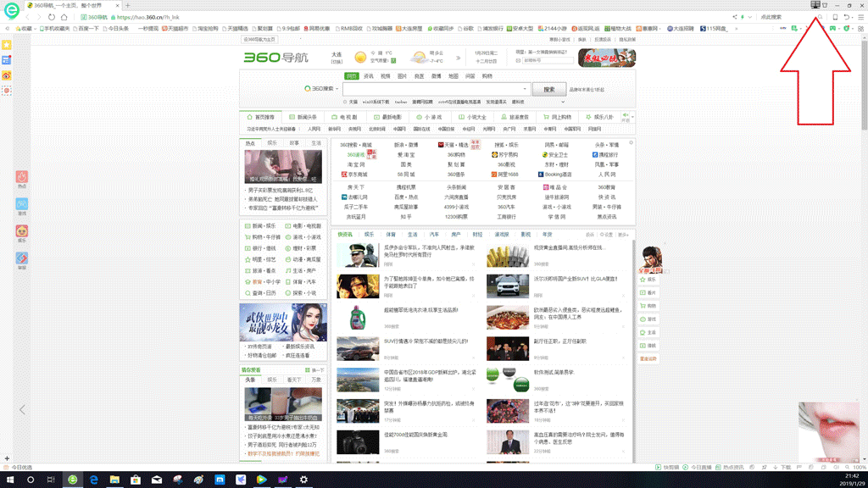
Task: Open Mail app from taskbar
Action: [157, 480]
